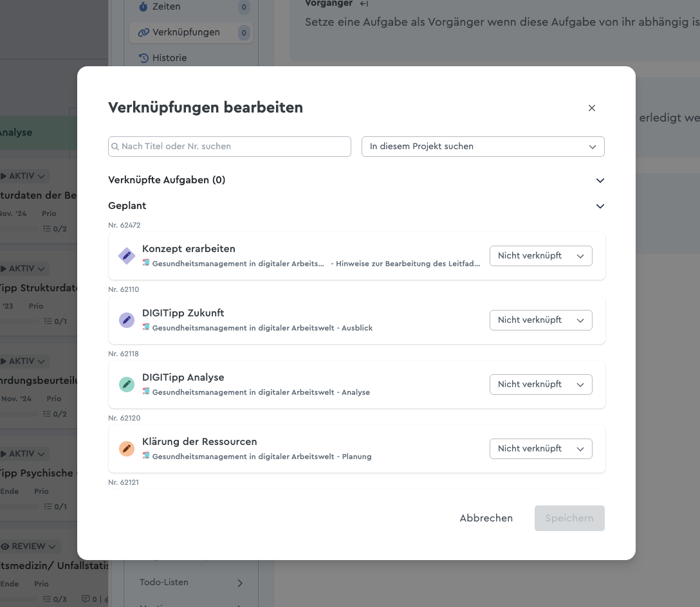This screenshot has height=607, width=700.
Task: Open link status dropdown for Klärung der Ressourcen
Action: [x=540, y=449]
